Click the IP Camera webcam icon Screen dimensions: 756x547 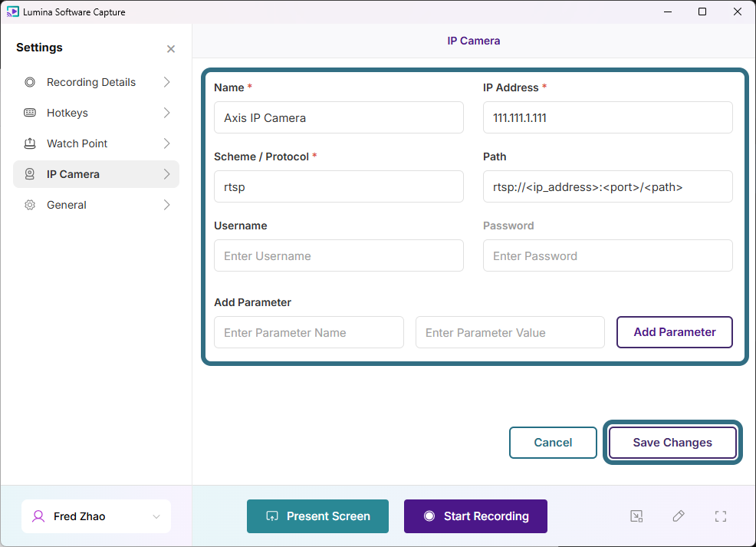pyautogui.click(x=30, y=174)
